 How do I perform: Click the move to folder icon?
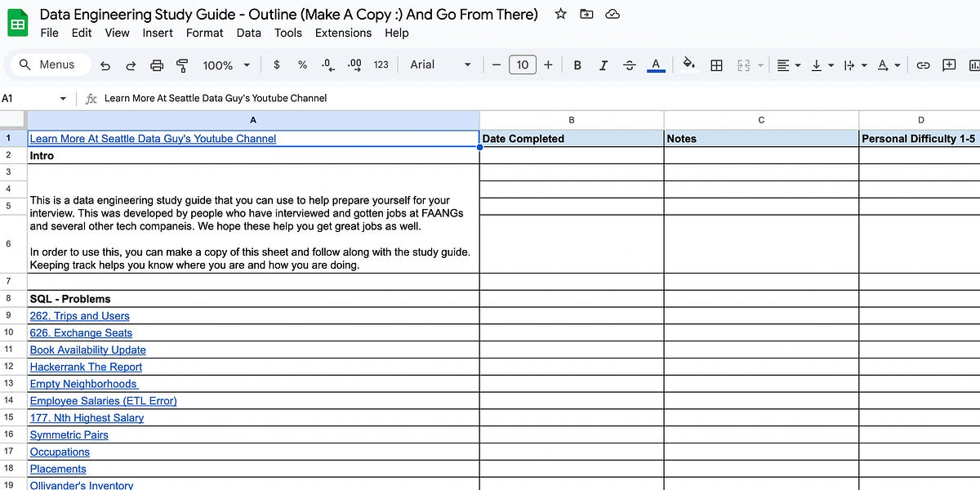pyautogui.click(x=586, y=14)
